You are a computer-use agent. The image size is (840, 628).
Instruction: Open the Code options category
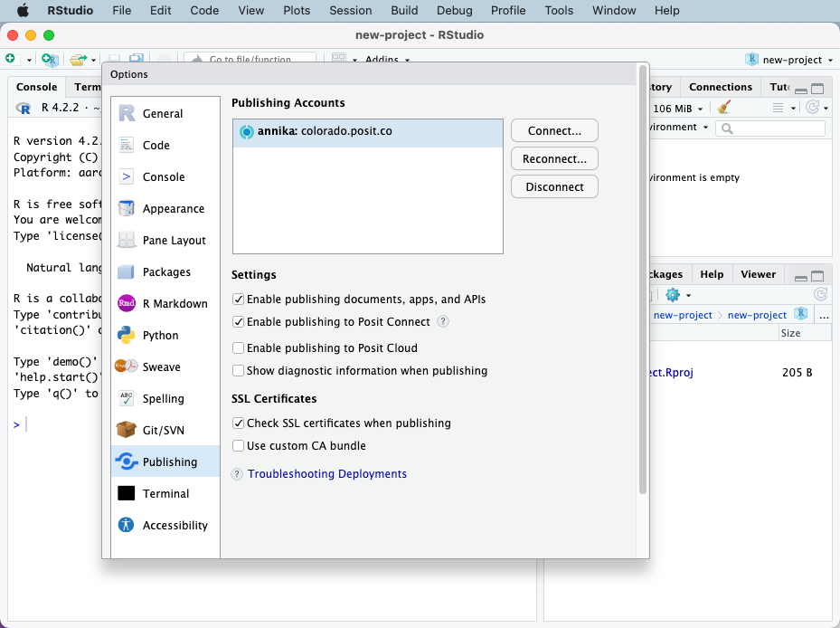click(x=165, y=146)
